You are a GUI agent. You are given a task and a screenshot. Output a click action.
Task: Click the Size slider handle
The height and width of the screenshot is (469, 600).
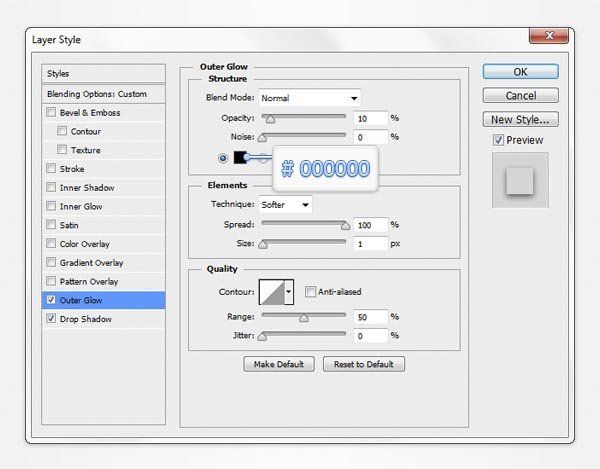[x=263, y=244]
